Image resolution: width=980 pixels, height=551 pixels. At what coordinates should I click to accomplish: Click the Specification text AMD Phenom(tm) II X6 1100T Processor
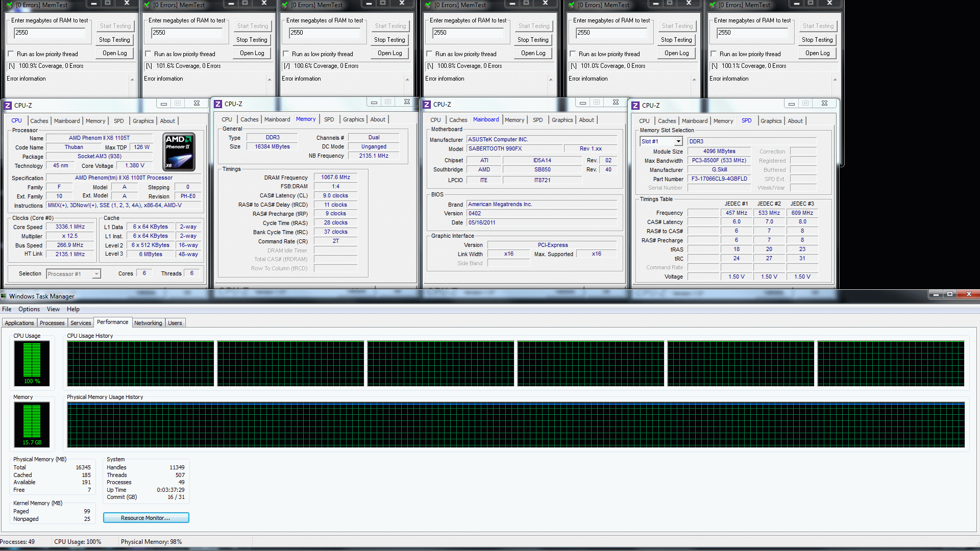coord(124,178)
